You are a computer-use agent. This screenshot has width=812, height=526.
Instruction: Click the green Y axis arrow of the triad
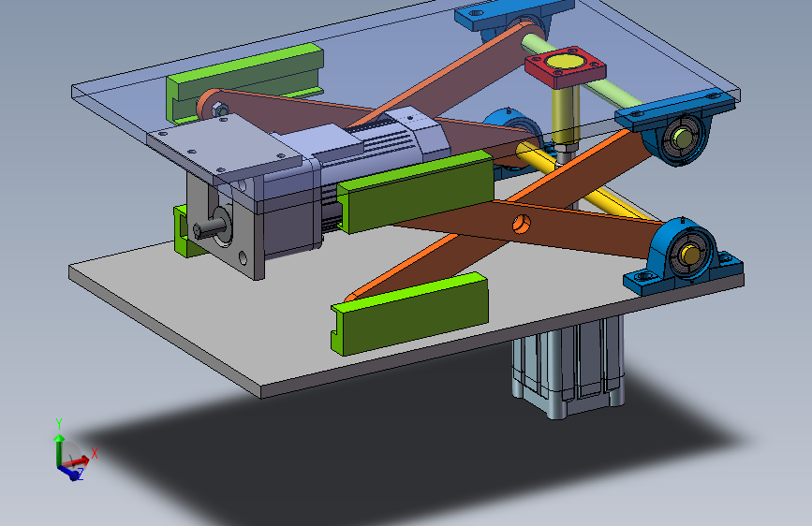coord(59,449)
